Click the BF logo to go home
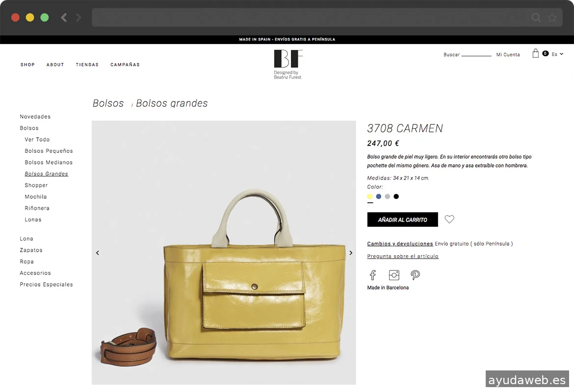 [288, 64]
